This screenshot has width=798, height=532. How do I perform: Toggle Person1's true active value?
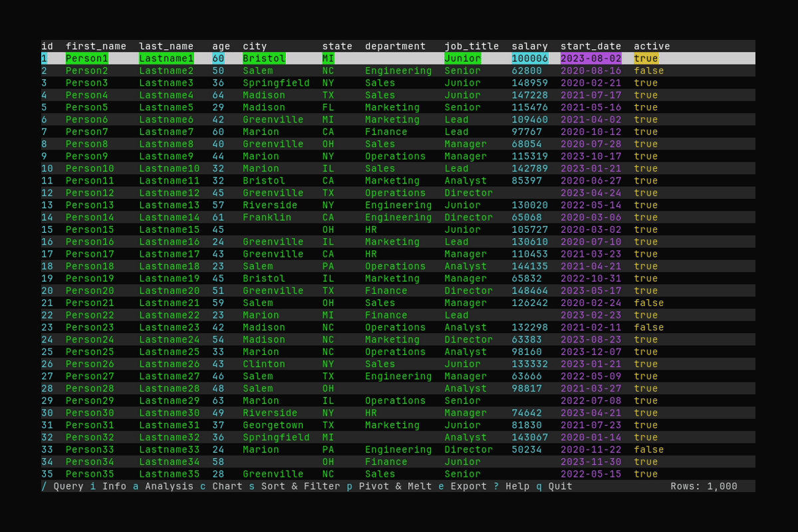point(646,58)
